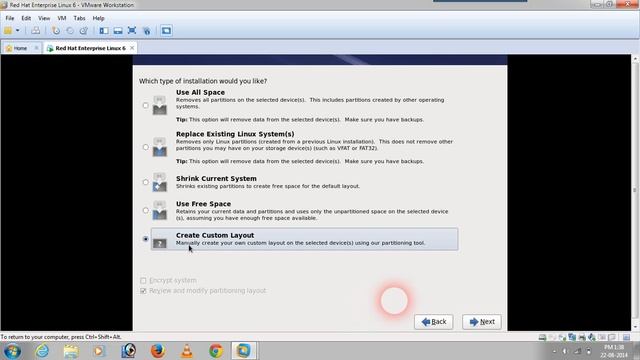Toggle the Encrypt system checkbox
Screen dimensions: 640x360
pos(143,280)
